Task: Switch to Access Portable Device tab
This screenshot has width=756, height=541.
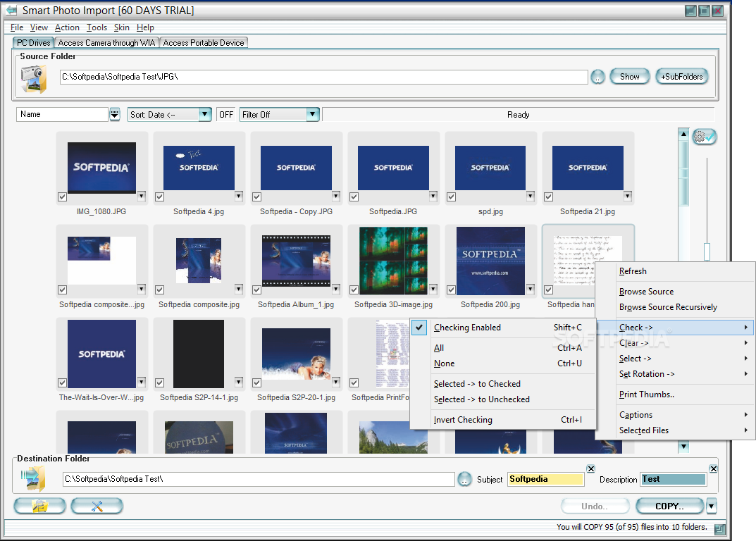Action: [204, 43]
